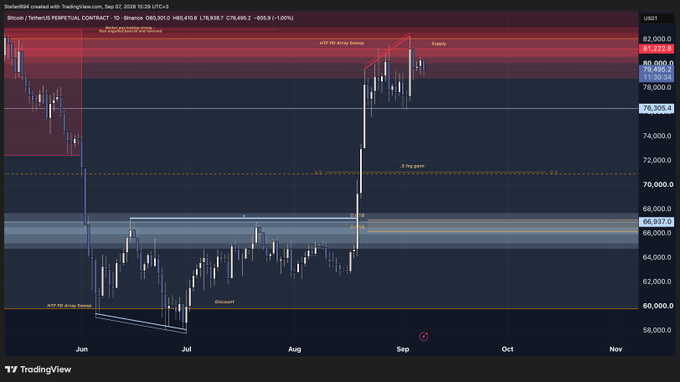
Task: Click the Bitcoin / TetherUS PERPETUAL CONTRACT title
Action: click(59, 18)
